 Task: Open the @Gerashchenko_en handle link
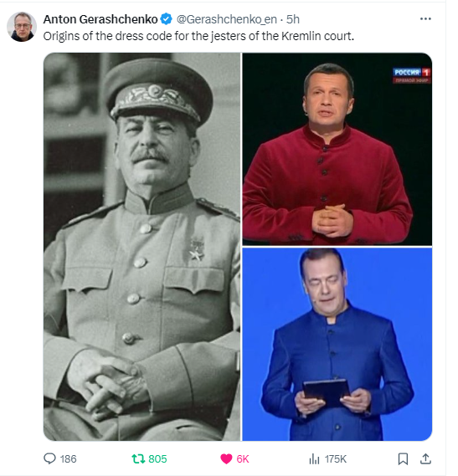[x=226, y=19]
